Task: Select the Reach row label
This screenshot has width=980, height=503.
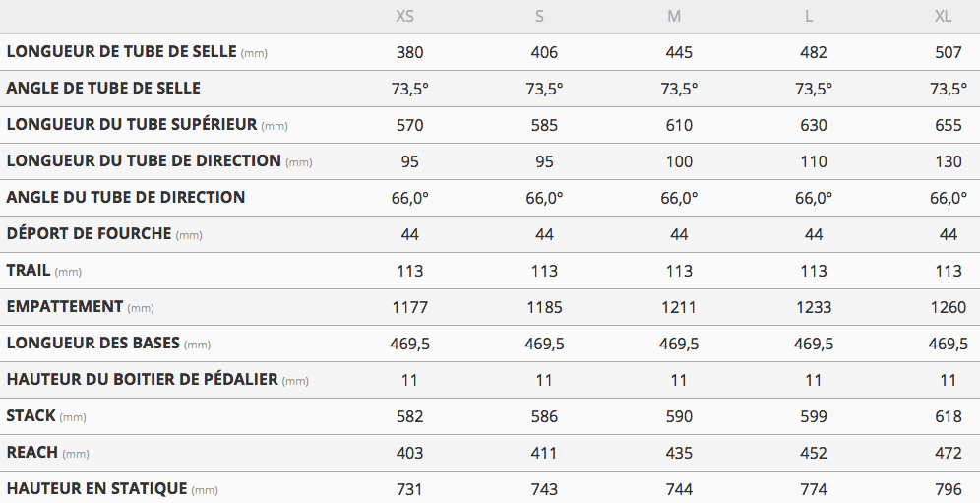Action: pyautogui.click(x=32, y=453)
